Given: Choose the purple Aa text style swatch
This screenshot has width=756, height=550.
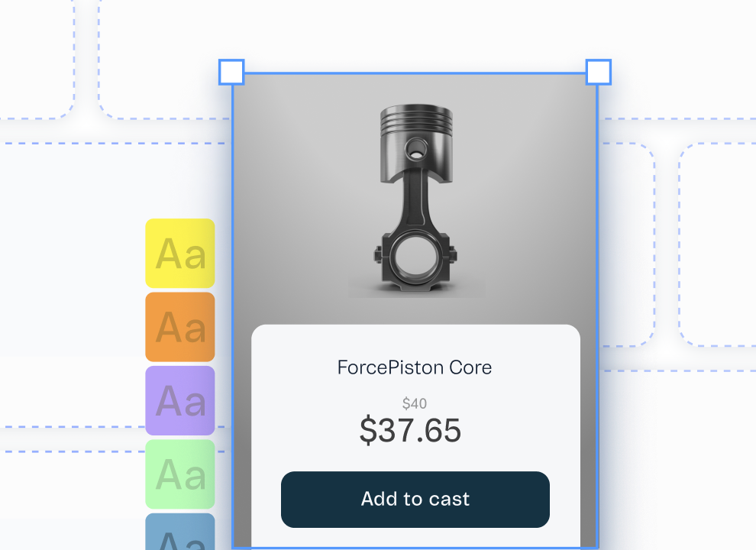Looking at the screenshot, I should tap(180, 400).
